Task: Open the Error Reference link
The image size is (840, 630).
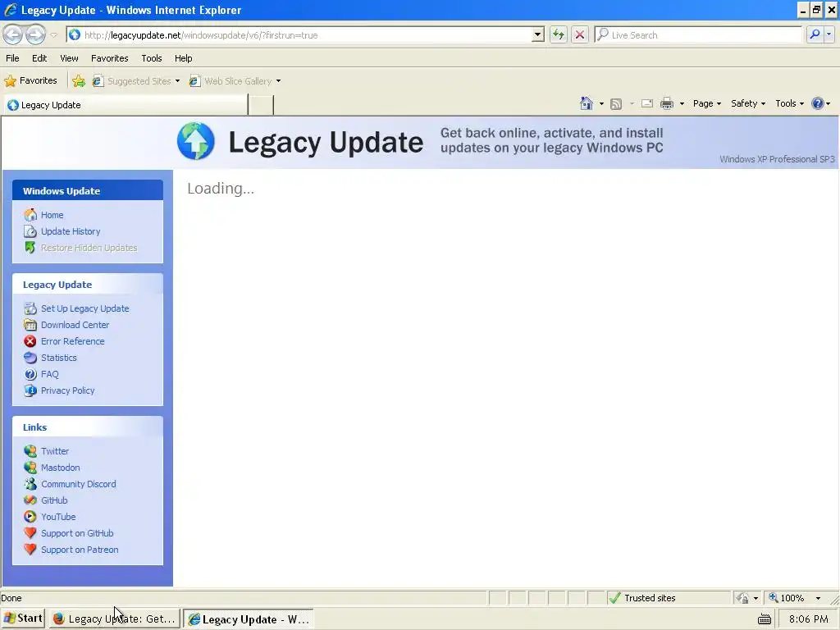Action: pos(73,341)
